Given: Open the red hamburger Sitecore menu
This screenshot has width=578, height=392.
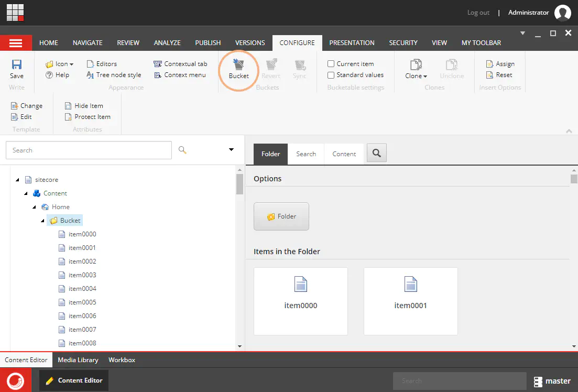Looking at the screenshot, I should 16,43.
